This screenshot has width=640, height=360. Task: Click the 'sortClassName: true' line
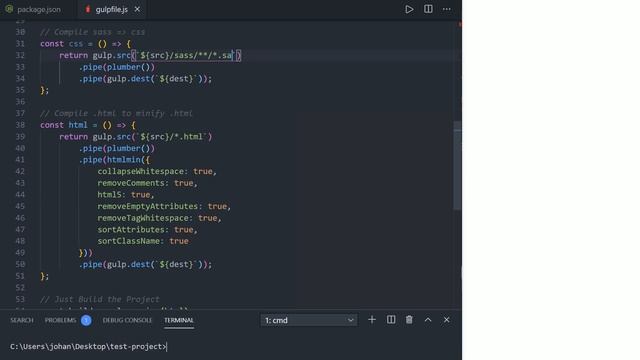click(143, 241)
